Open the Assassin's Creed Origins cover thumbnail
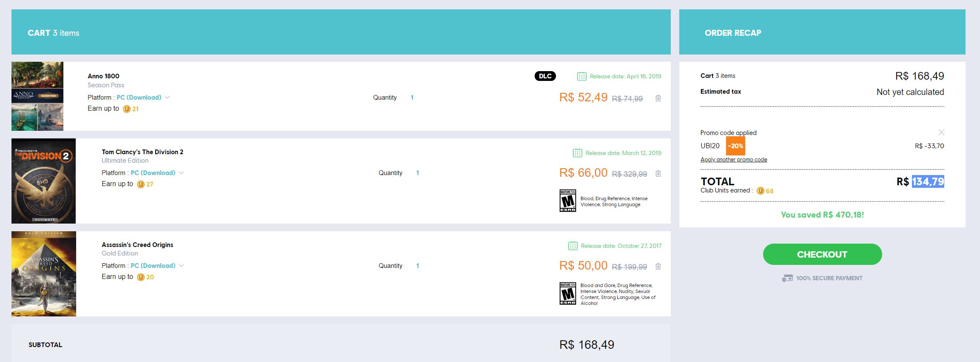 coord(44,274)
